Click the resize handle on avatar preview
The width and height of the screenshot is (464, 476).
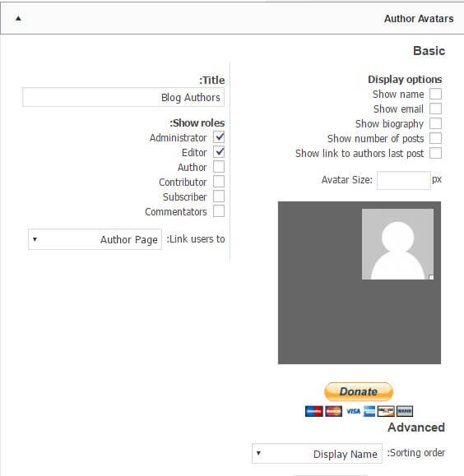[431, 277]
